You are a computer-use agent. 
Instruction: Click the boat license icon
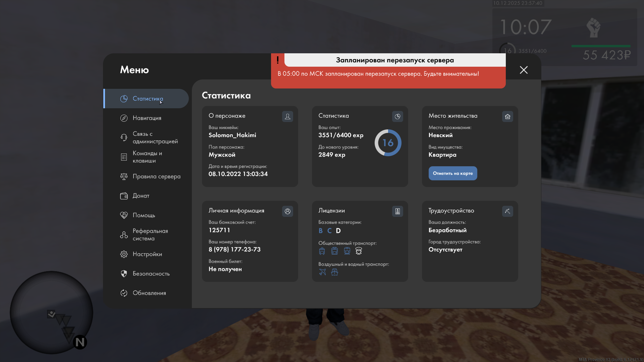click(x=334, y=272)
